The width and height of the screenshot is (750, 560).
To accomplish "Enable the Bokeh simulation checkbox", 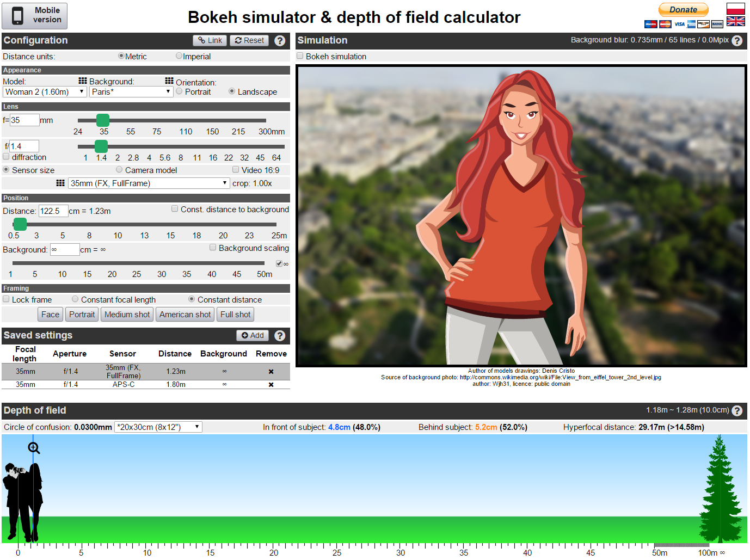I will [x=300, y=56].
